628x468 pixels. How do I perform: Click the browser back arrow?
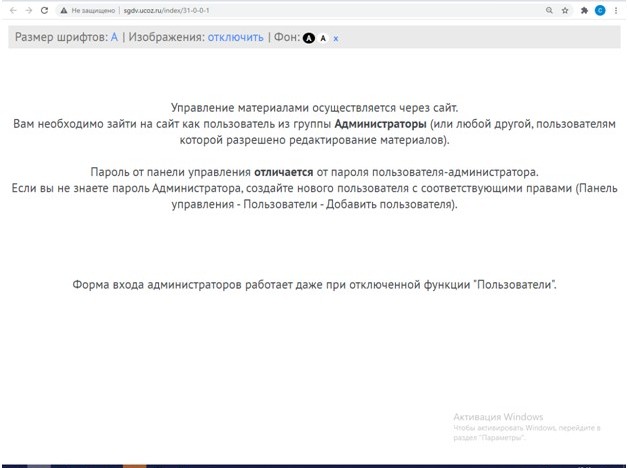(x=11, y=10)
